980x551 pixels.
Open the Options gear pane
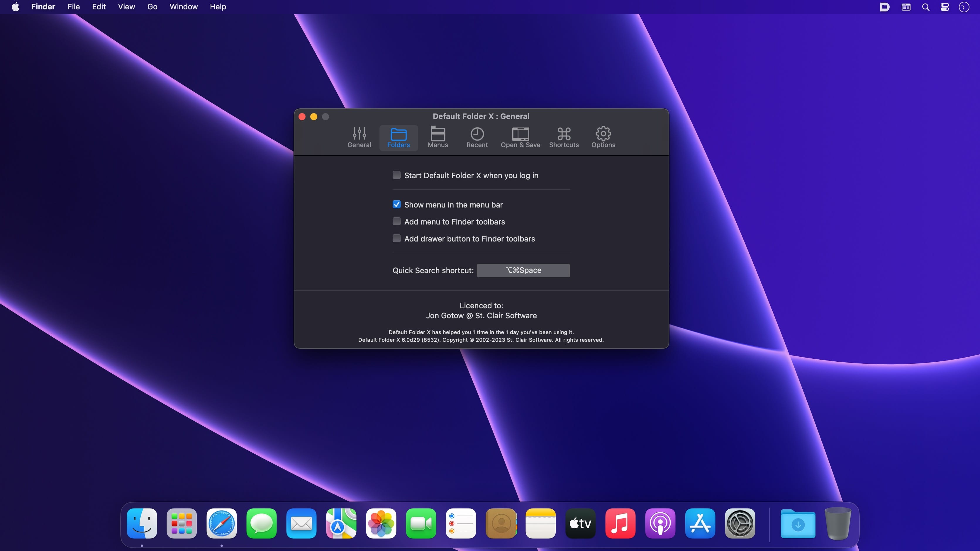tap(603, 137)
